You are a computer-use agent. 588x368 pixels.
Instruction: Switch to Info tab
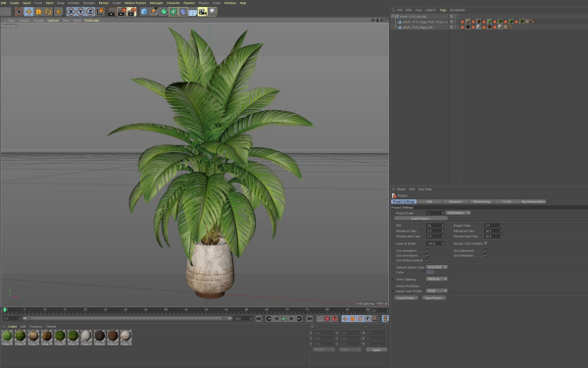tap(429, 201)
